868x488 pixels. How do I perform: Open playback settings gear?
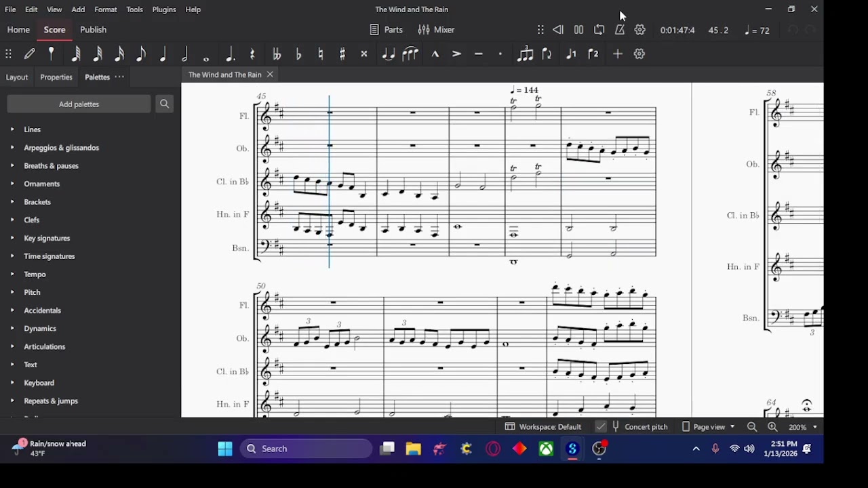[640, 30]
